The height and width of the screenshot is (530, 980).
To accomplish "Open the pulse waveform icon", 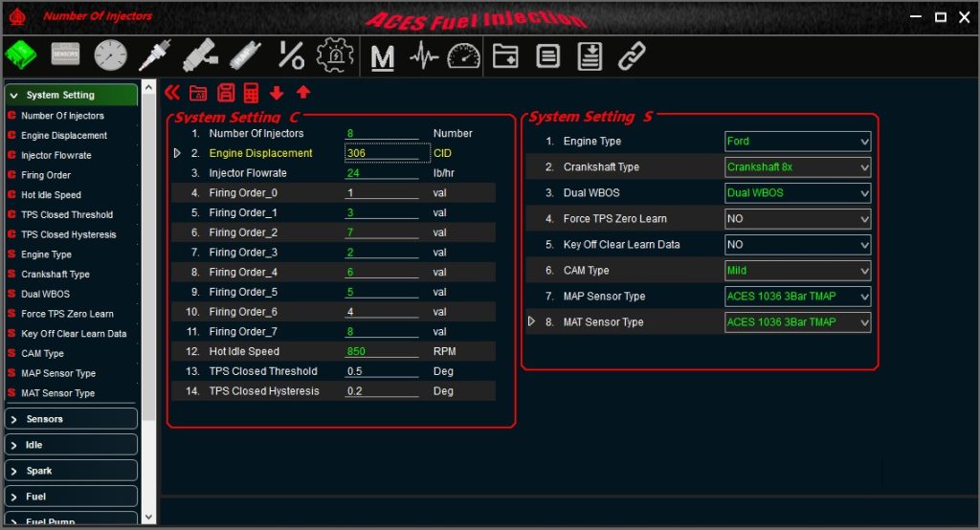I will [424, 56].
